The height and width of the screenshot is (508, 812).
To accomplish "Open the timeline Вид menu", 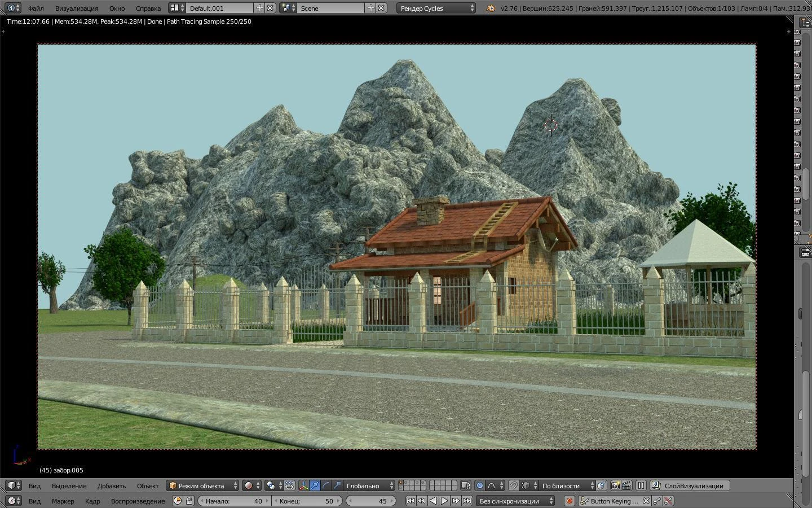I will (34, 501).
